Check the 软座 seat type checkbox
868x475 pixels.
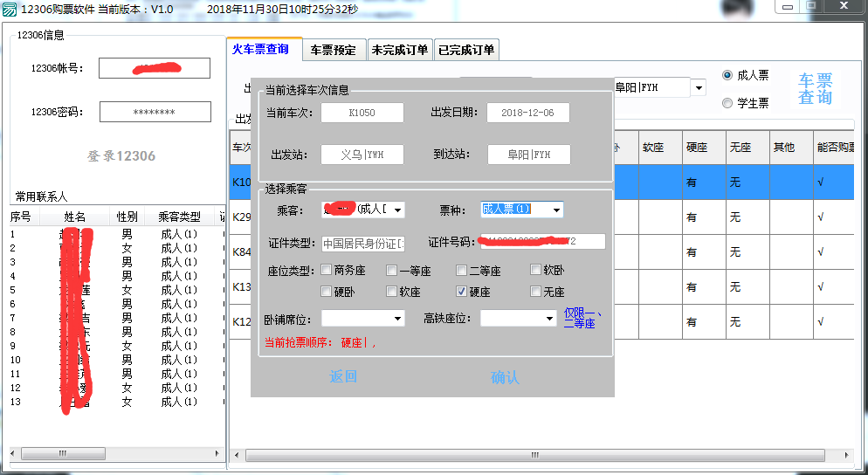click(391, 292)
